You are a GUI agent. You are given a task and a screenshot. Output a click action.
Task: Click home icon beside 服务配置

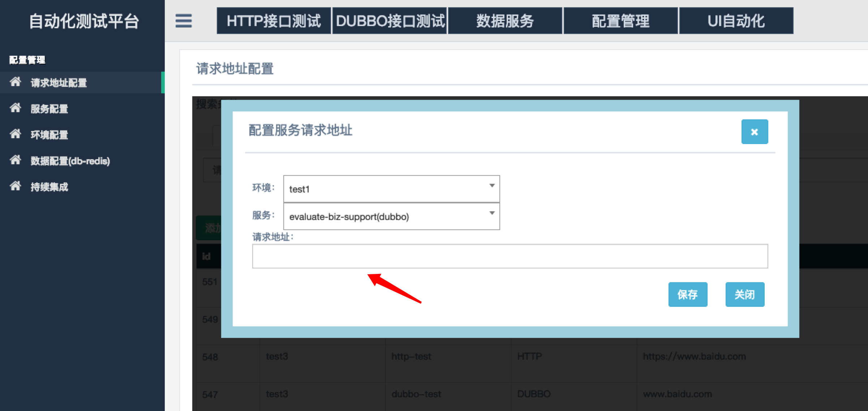[x=15, y=108]
